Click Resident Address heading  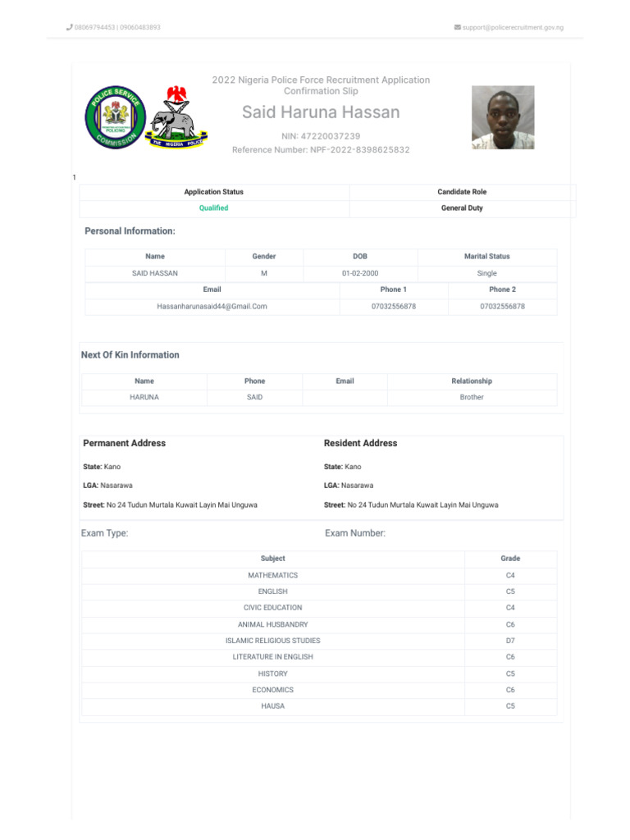coord(361,443)
